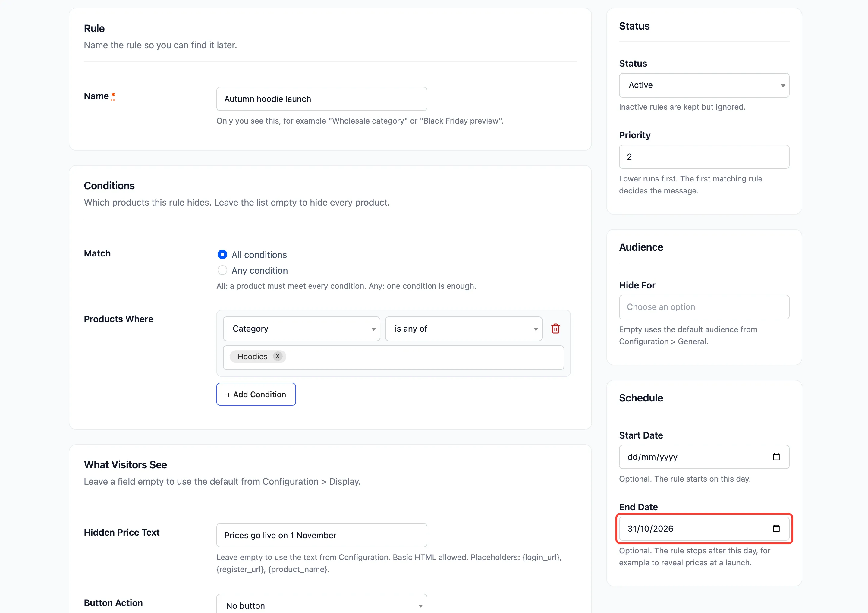Open the Category condition type dropdown
This screenshot has height=613, width=868.
(x=301, y=329)
